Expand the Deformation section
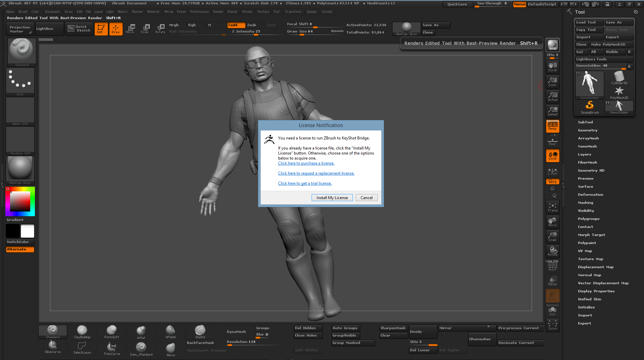This screenshot has width=644, height=360. pos(590,195)
